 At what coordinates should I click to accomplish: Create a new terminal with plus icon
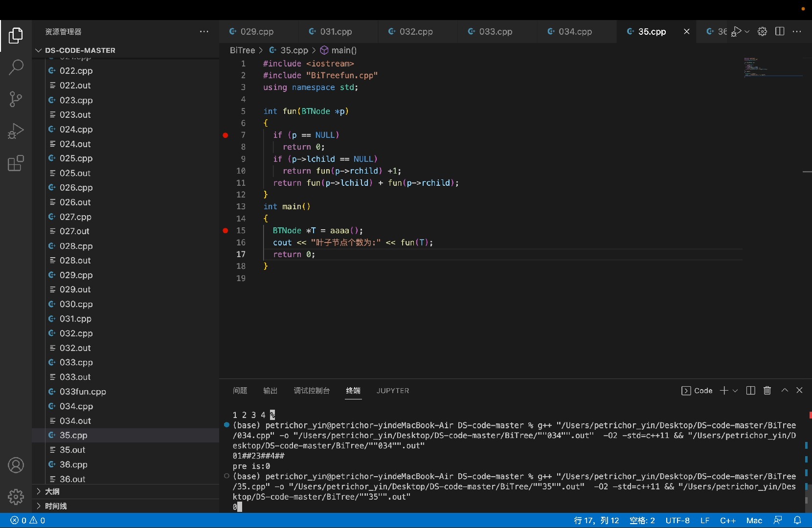point(724,391)
